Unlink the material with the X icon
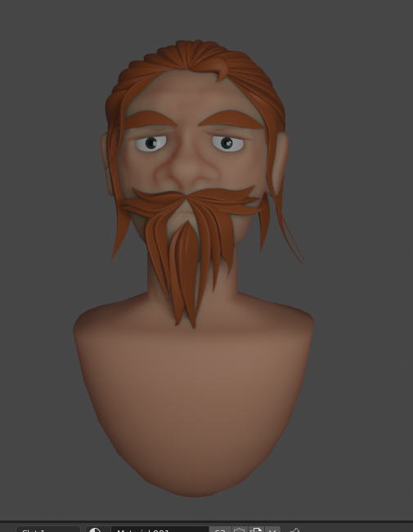 pos(272,530)
